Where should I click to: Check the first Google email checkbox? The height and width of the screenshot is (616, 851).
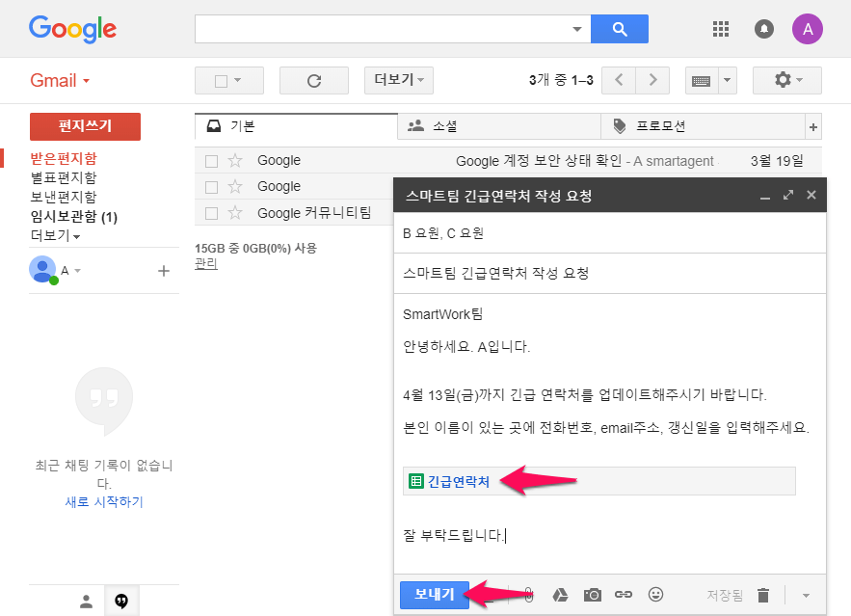tap(211, 161)
